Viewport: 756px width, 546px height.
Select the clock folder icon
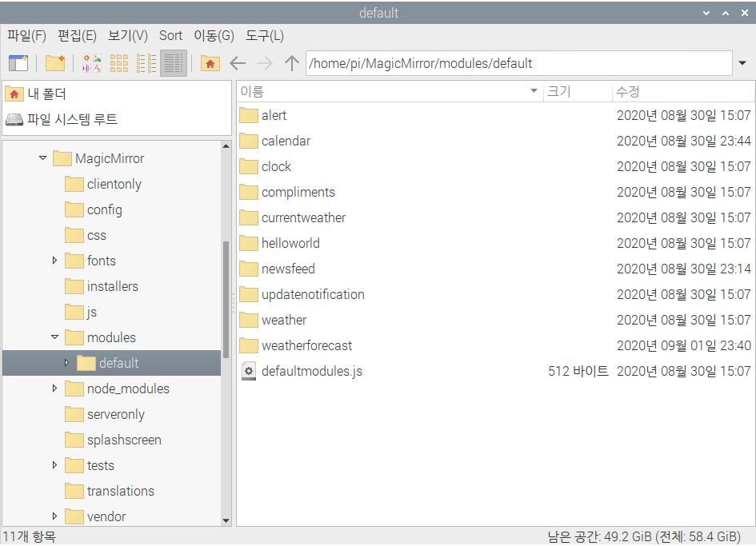(x=249, y=166)
